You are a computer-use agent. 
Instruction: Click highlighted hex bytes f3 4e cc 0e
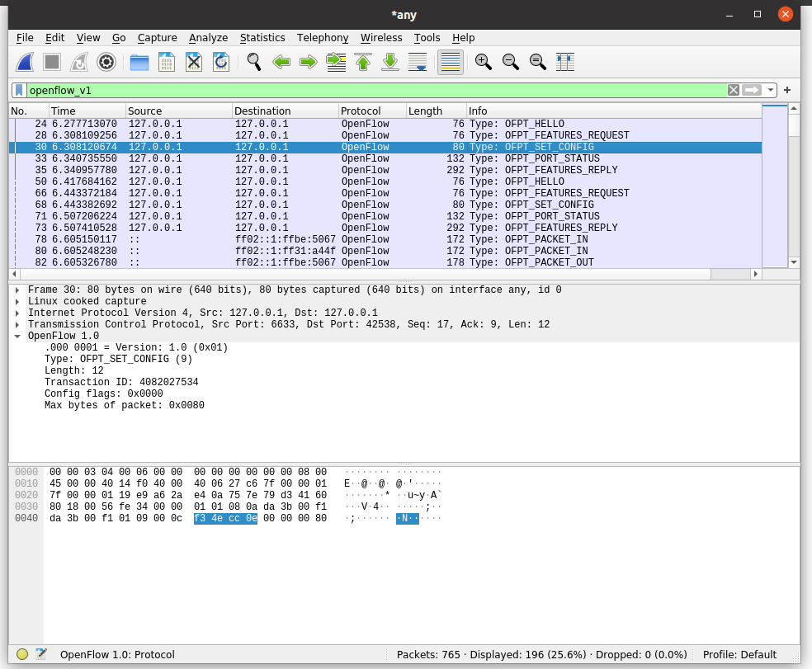(225, 518)
